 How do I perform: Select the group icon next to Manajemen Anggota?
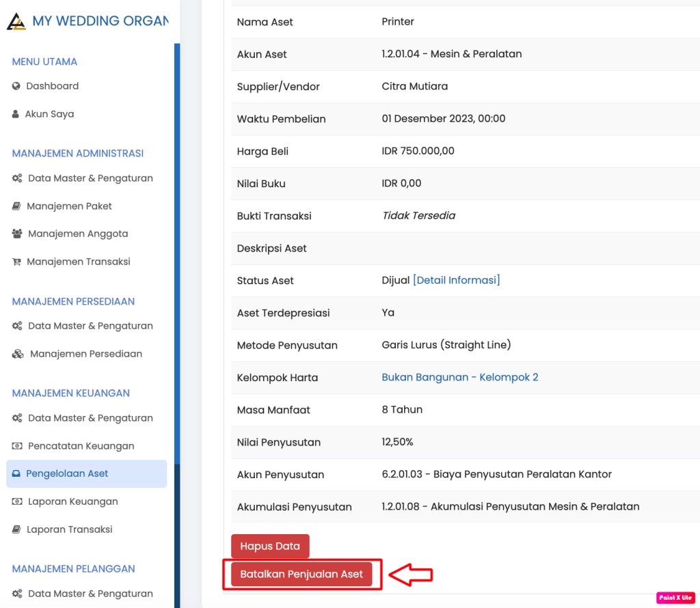(x=17, y=234)
